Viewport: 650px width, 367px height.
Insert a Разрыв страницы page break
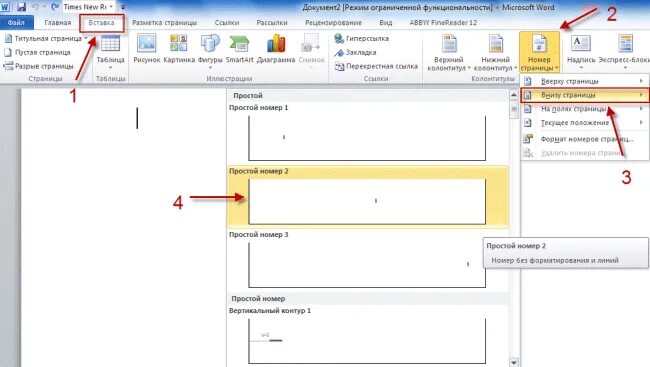point(39,66)
